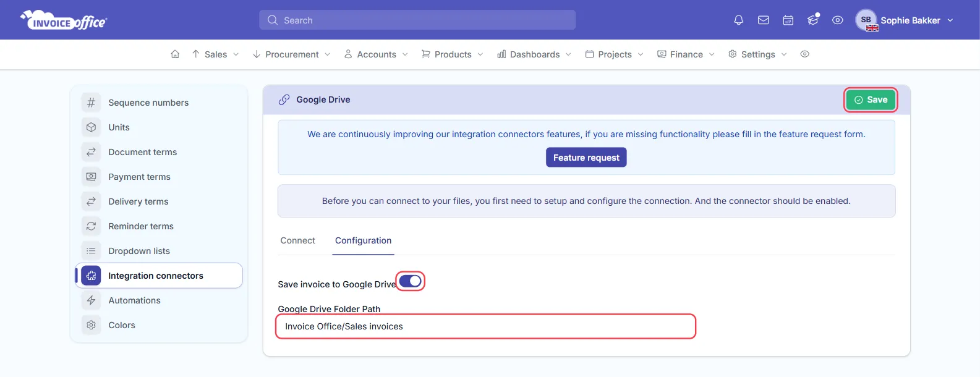The width and height of the screenshot is (980, 377).
Task: Open the notifications bell icon
Action: tap(738, 20)
